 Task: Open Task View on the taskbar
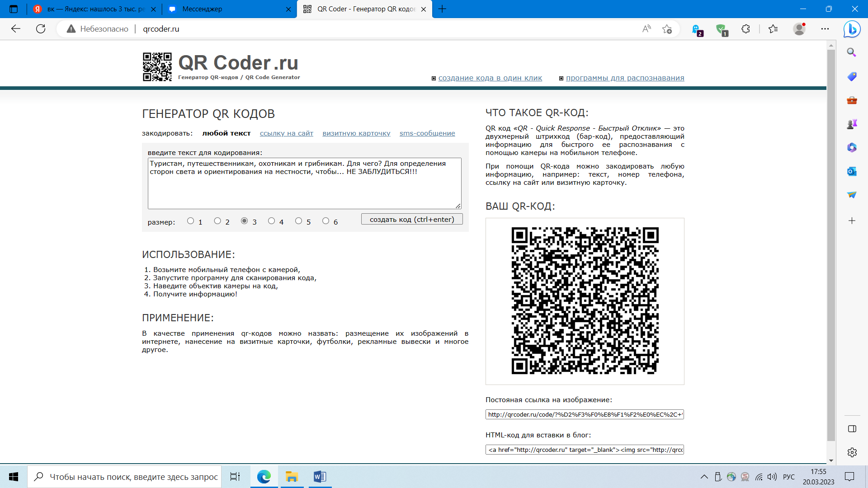[235, 477]
